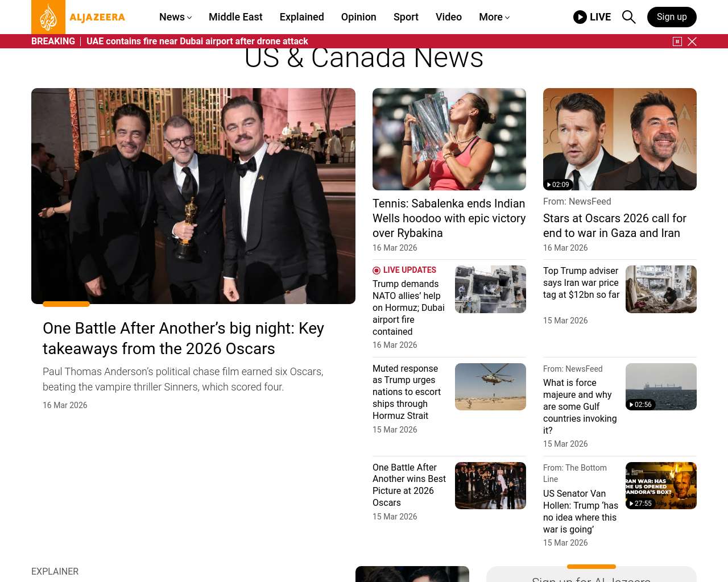The height and width of the screenshot is (582, 728).
Task: Open Trump demands NATO allies' help live updates
Action: click(408, 307)
